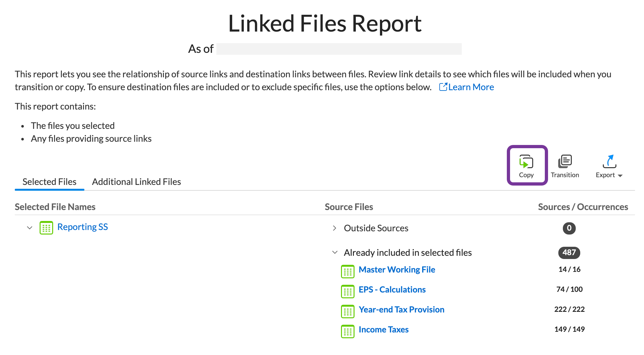The width and height of the screenshot is (644, 355).
Task: Click the Year-end Tax Provision spreadsheet icon
Action: click(x=347, y=312)
